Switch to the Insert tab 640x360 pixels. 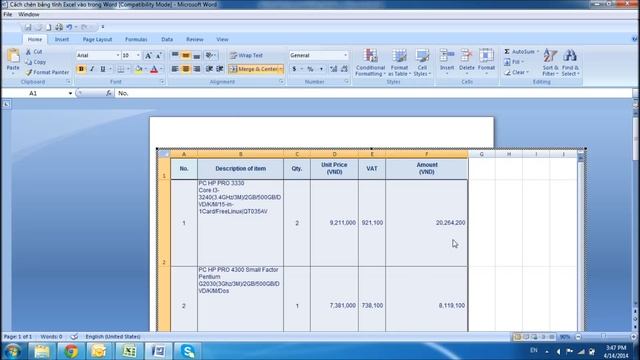pyautogui.click(x=62, y=40)
